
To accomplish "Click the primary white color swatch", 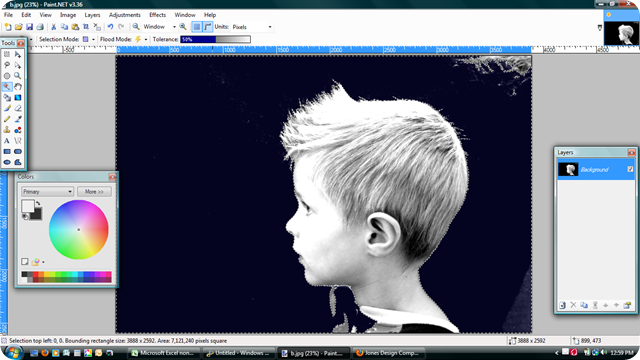I will tap(28, 206).
